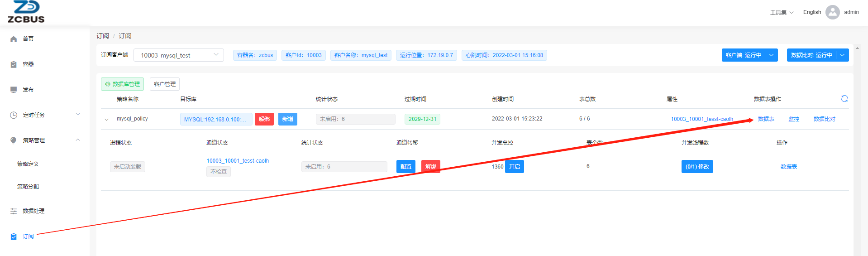Select the database management (数据库管理) tab
The width and height of the screenshot is (868, 256).
click(x=122, y=84)
